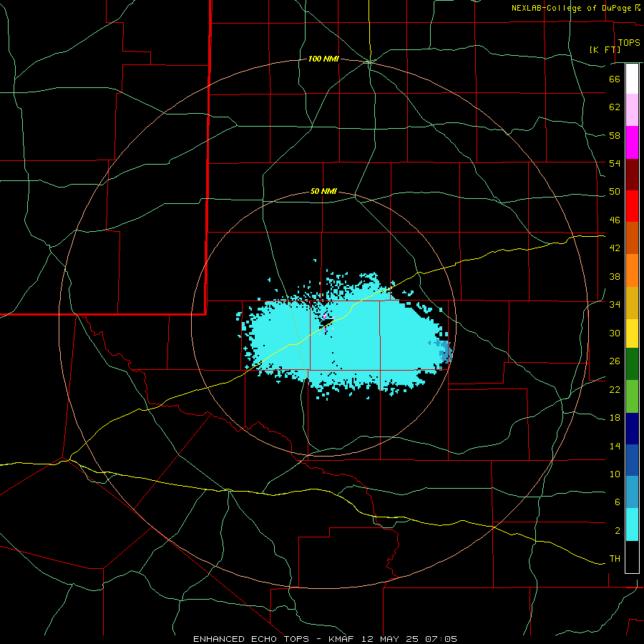Click the 34 legend value
This screenshot has height=644, width=644.
click(x=615, y=305)
